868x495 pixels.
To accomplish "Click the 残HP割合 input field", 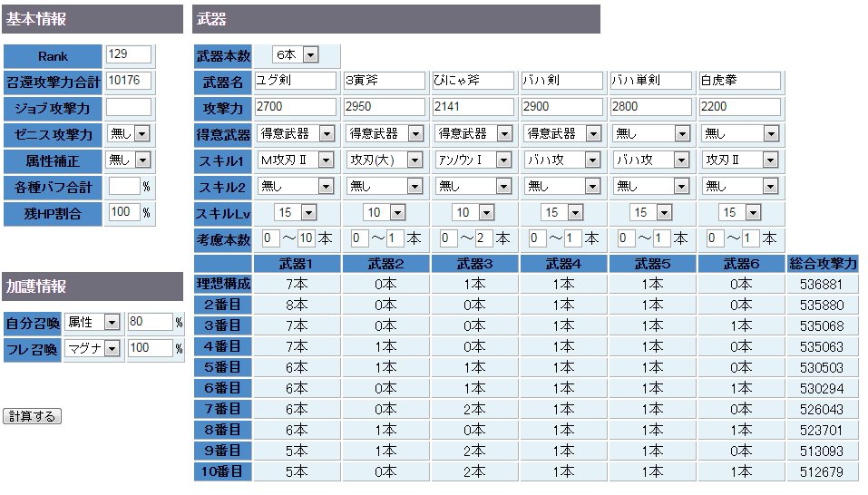I will point(124,212).
